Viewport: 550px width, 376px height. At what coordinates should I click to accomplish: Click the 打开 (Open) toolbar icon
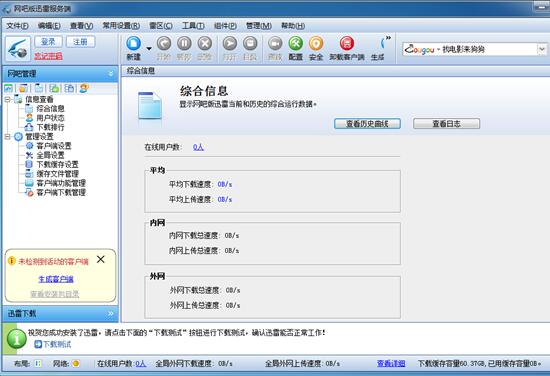coord(230,44)
